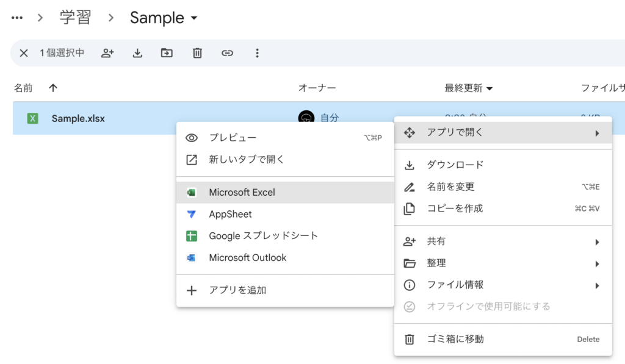Viewport: 625px width, 364px height.
Task: Sort by the 名前 column header
Action: (23, 88)
